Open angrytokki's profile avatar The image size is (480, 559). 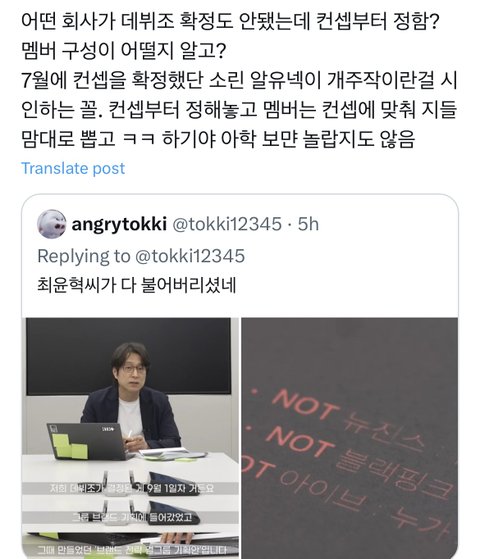point(52,224)
